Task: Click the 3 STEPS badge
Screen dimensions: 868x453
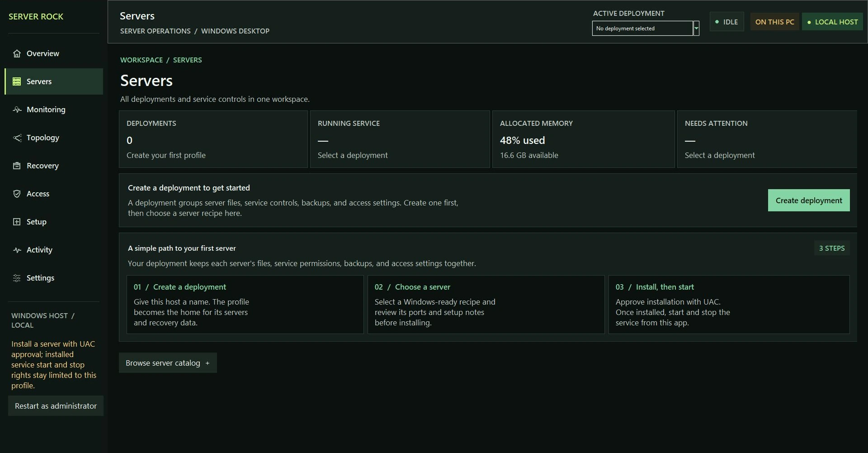Action: pyautogui.click(x=832, y=248)
